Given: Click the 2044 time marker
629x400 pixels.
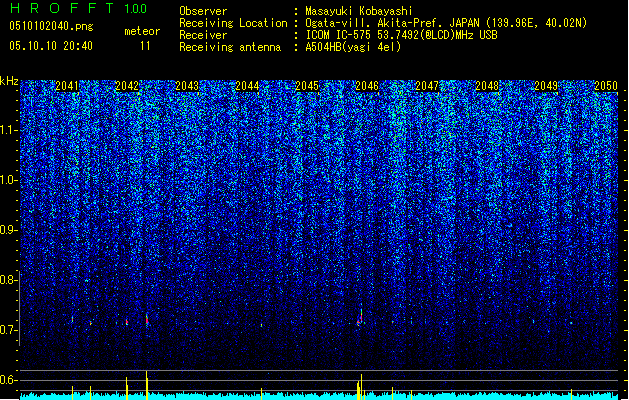Looking at the screenshot, I should (247, 86).
